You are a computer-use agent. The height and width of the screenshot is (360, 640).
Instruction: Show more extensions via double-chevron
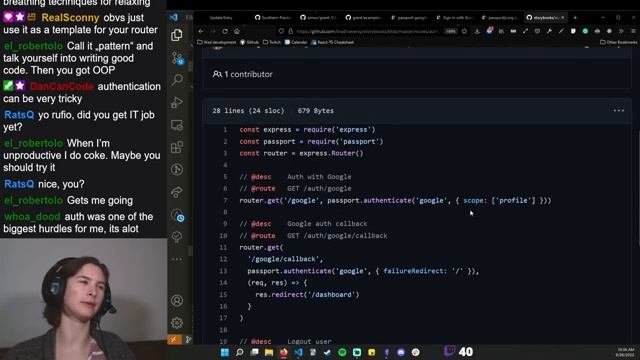(621, 31)
